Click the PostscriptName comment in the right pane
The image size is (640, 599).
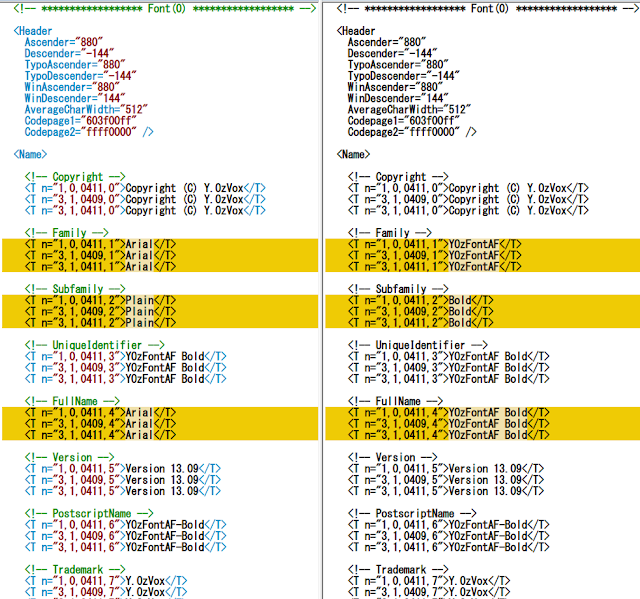(x=412, y=514)
